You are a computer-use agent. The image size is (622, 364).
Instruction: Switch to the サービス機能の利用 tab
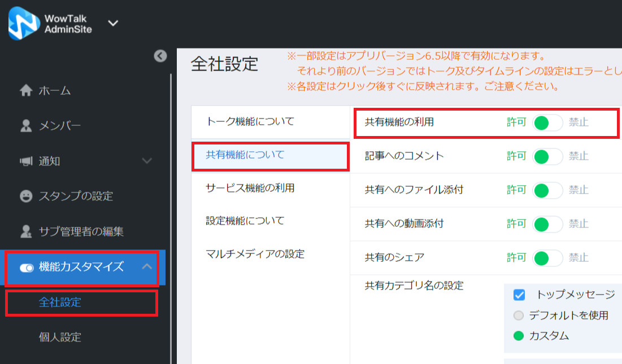pos(250,188)
